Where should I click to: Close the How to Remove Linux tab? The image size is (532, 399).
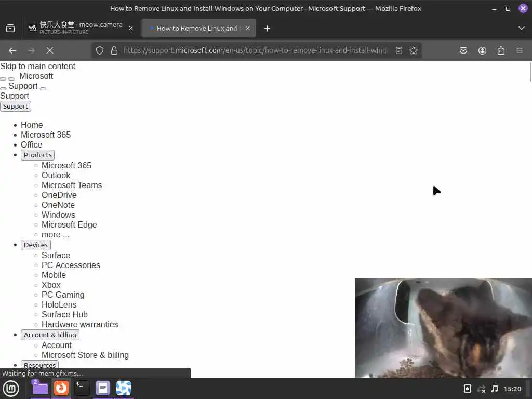click(248, 28)
